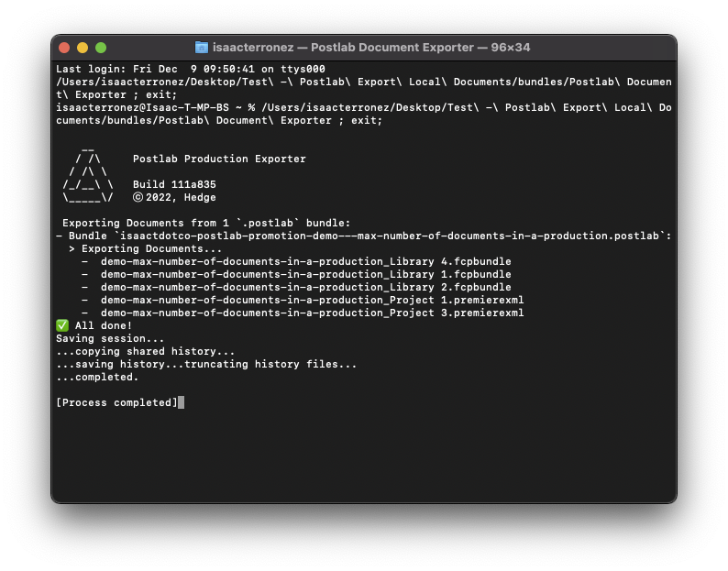Click the [Process completed] text
Screen dimensions: 728x571
point(116,402)
